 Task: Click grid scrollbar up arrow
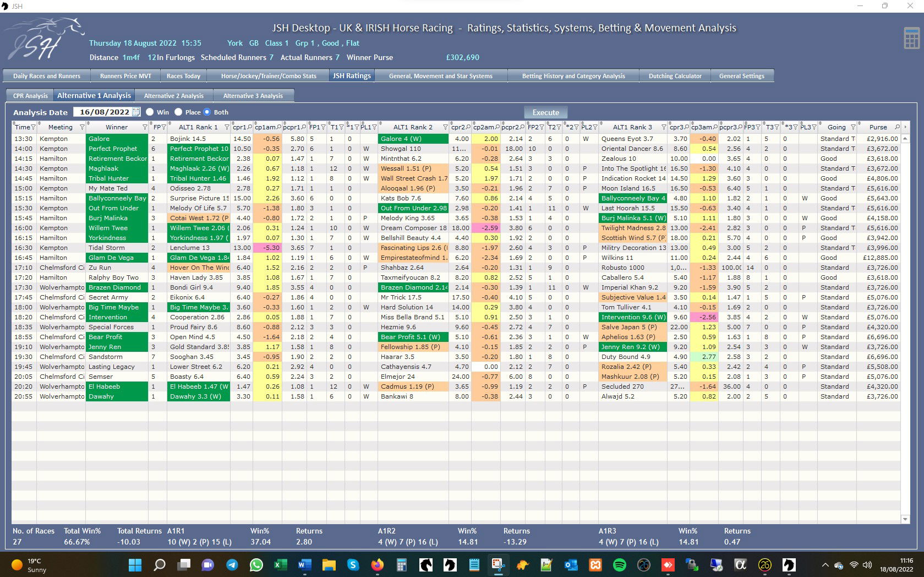(x=905, y=138)
